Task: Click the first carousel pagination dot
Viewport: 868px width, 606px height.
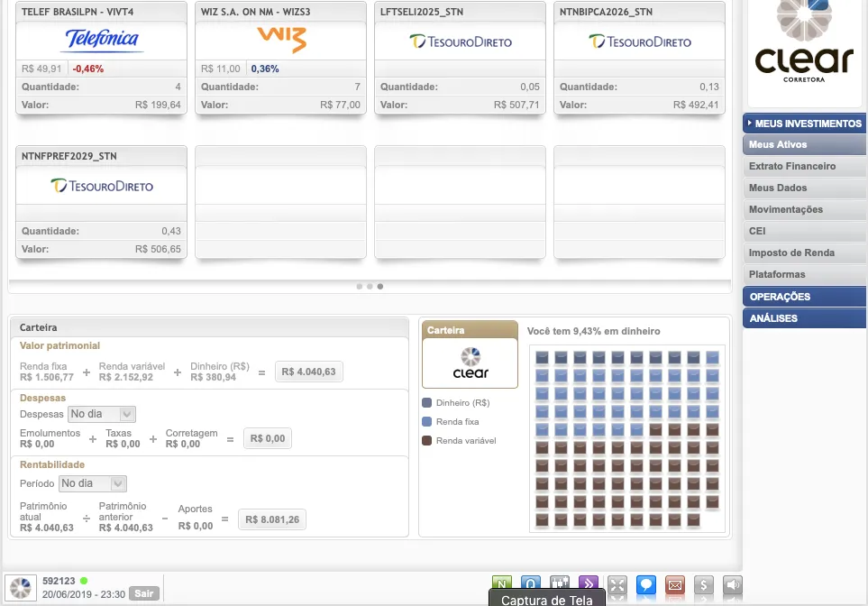Action: (x=359, y=286)
